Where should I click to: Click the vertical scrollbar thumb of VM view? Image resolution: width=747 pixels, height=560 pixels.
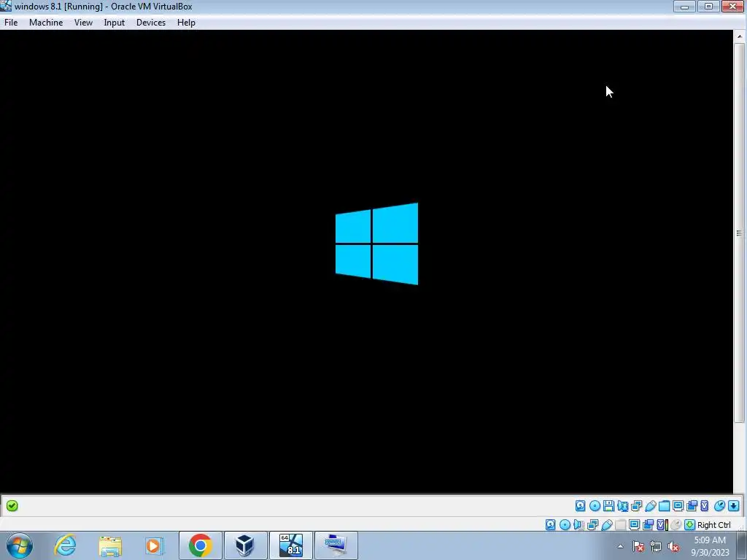(x=740, y=233)
